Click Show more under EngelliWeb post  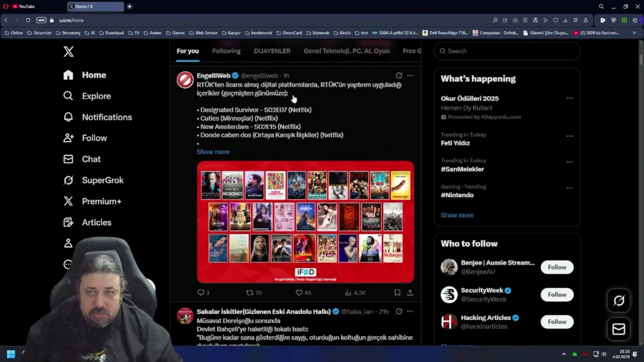pyautogui.click(x=213, y=152)
